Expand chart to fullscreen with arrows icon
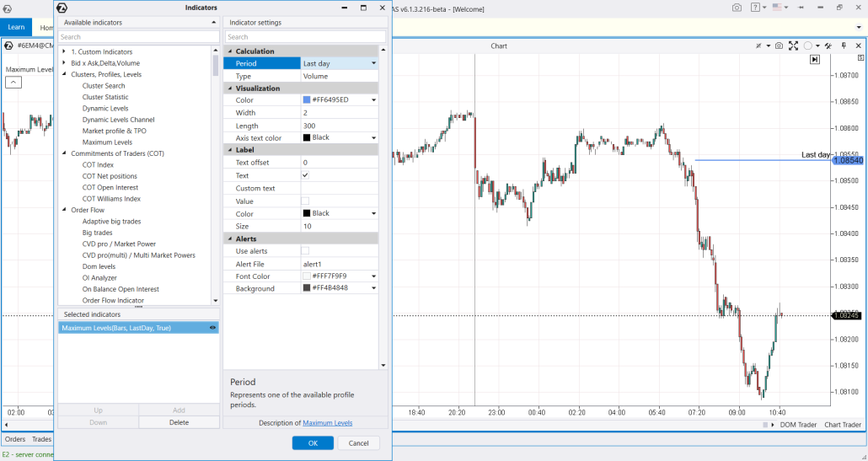This screenshot has width=868, height=461. [x=793, y=46]
